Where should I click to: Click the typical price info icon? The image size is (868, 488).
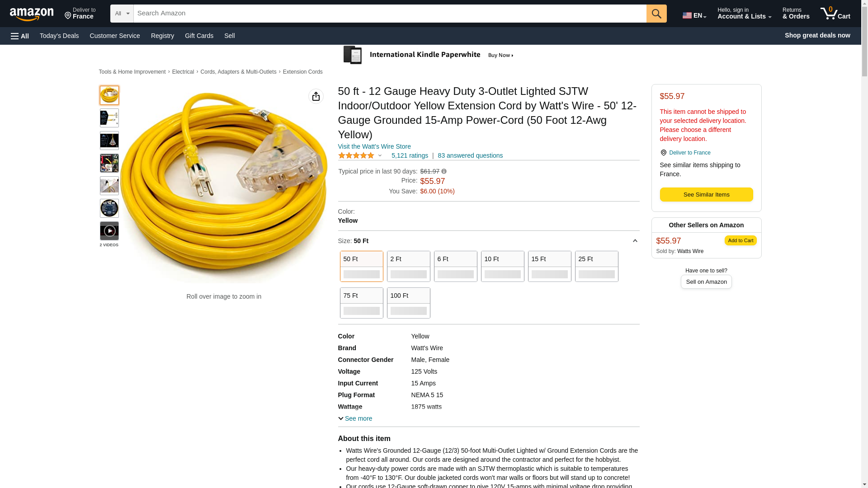(444, 171)
